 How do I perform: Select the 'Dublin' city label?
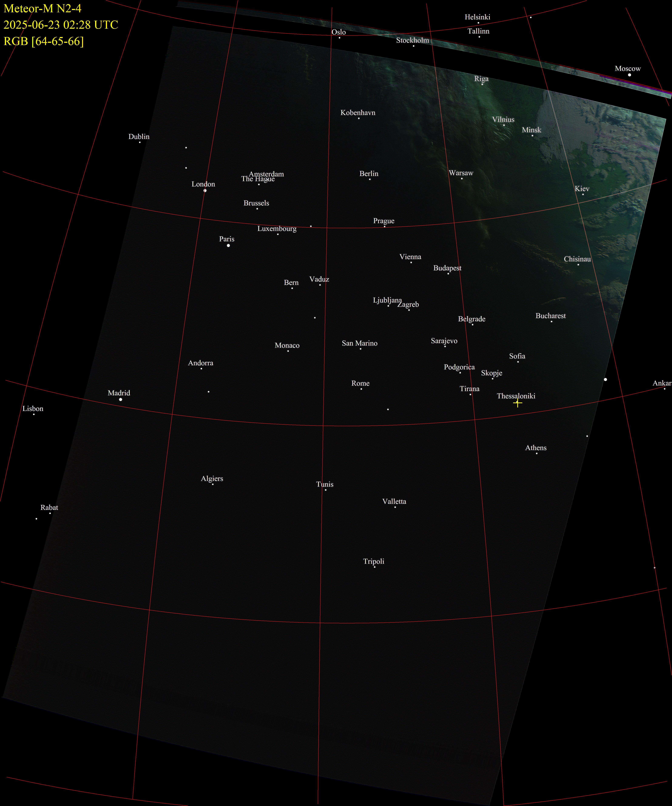pyautogui.click(x=139, y=137)
